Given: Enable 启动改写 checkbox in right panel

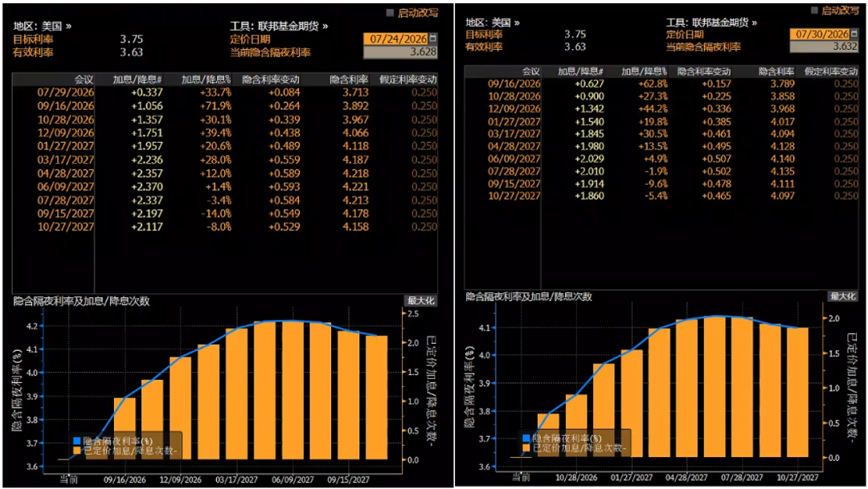Looking at the screenshot, I should pos(814,10).
